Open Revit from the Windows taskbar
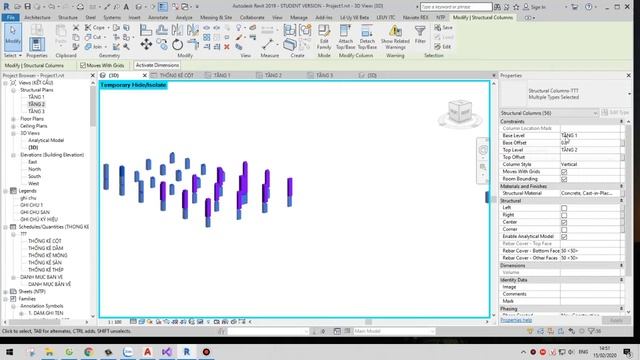640x360 pixels. pyautogui.click(x=187, y=352)
